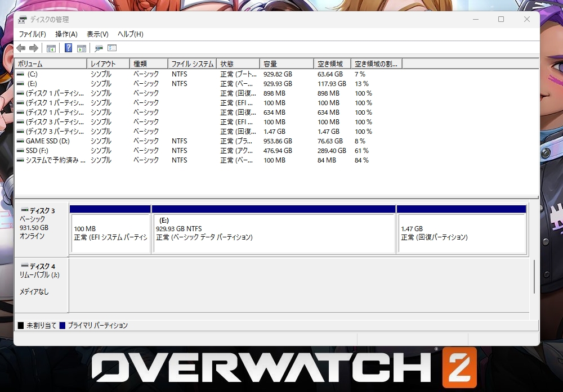Open the 操作(A) menu
This screenshot has width=563, height=392.
click(x=66, y=34)
